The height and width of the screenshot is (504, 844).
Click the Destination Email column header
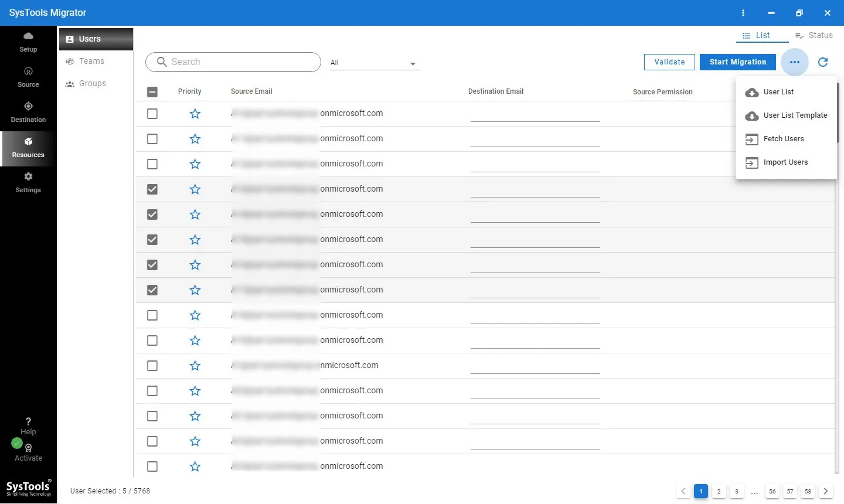pyautogui.click(x=496, y=91)
